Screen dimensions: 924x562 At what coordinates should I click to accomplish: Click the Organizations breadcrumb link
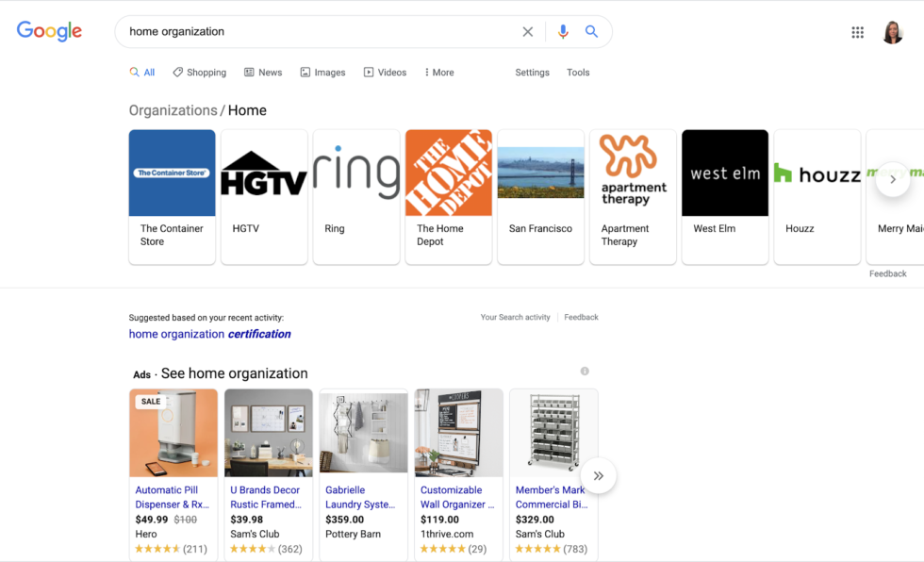click(173, 110)
